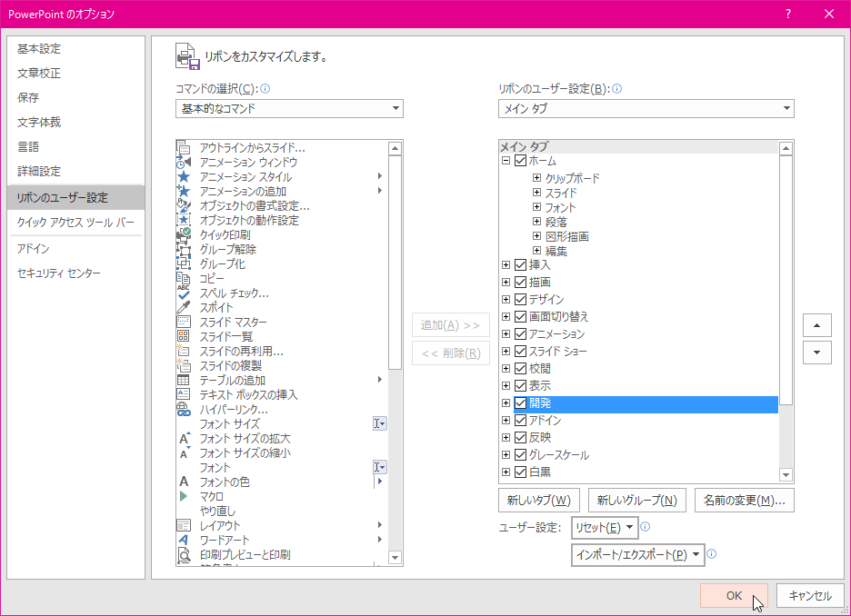The image size is (851, 616).
Task: Select the フォント サイズの拡大 icon
Action: coord(185,438)
